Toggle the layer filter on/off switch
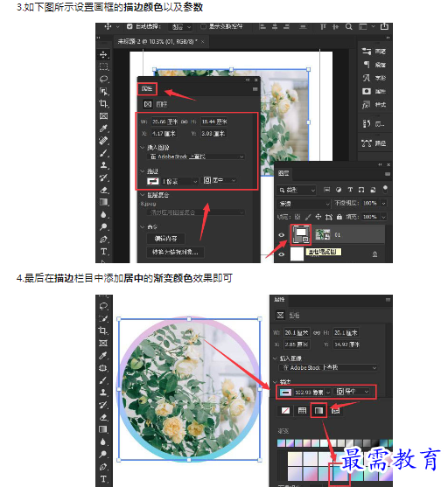 385,189
